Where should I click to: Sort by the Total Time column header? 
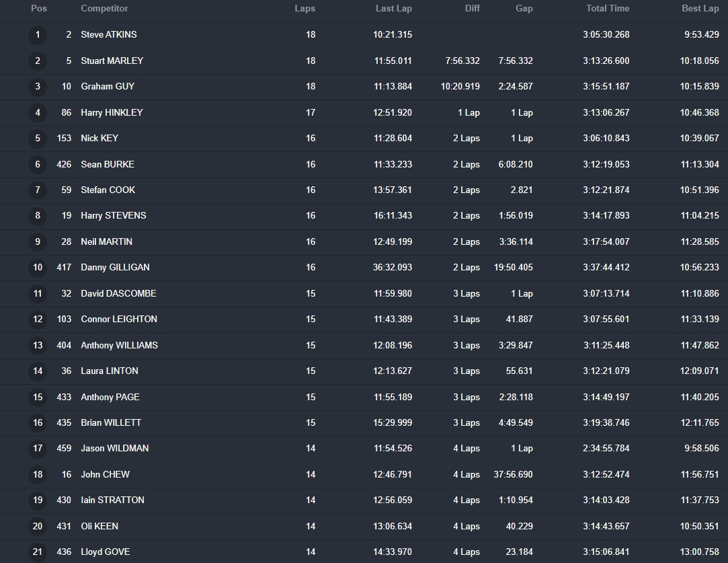pyautogui.click(x=608, y=9)
